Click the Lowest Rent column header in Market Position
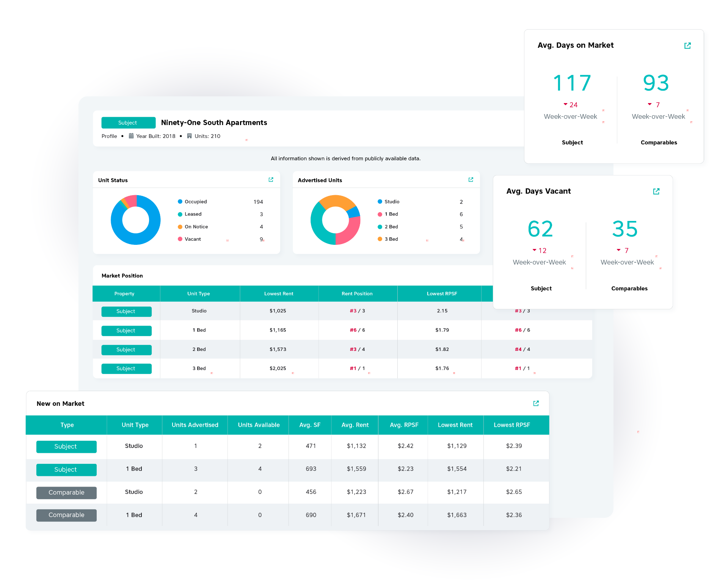The image size is (728, 584). pyautogui.click(x=279, y=294)
